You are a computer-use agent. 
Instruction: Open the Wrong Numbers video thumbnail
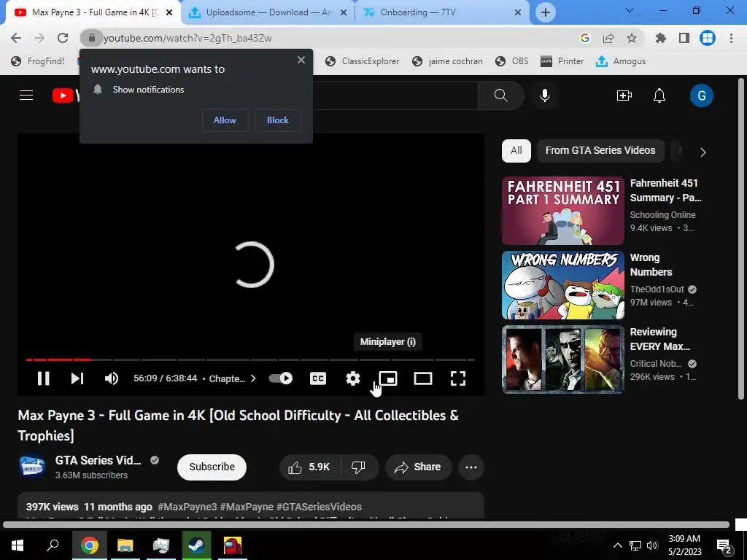point(562,285)
